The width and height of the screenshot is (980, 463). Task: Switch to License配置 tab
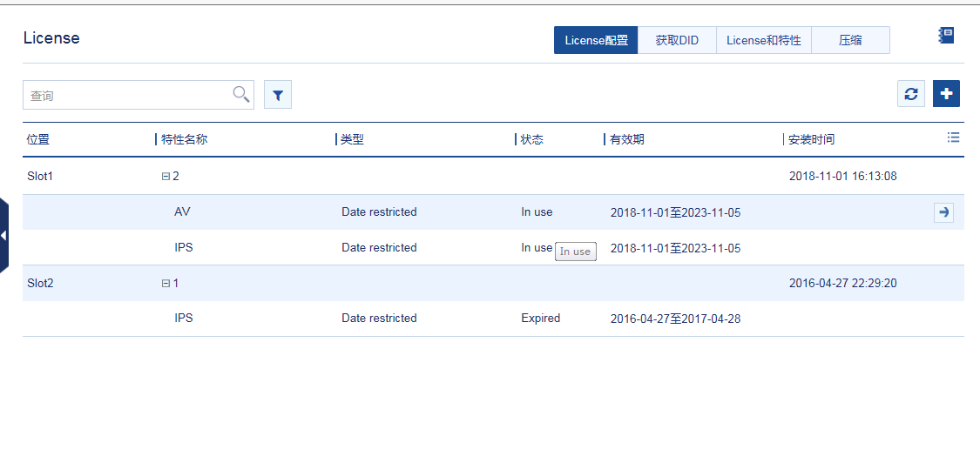tap(596, 40)
